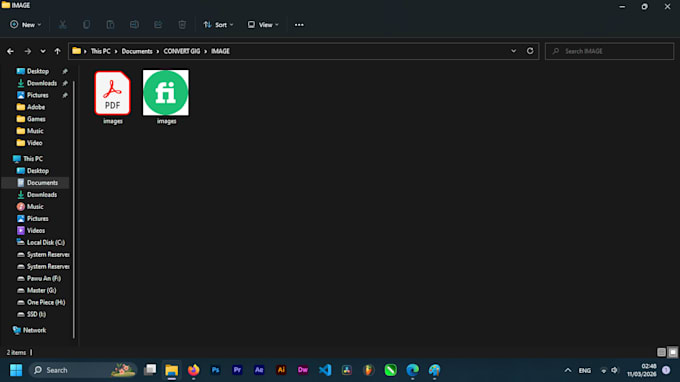680x382 pixels.
Task: Open pinned Pictures in quick access
Action: pos(38,95)
